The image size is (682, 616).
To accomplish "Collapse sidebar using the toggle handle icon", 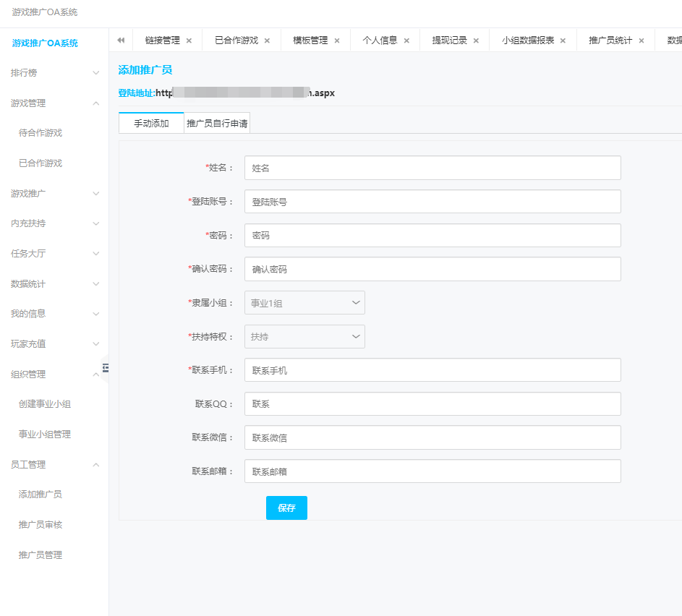I will [106, 368].
